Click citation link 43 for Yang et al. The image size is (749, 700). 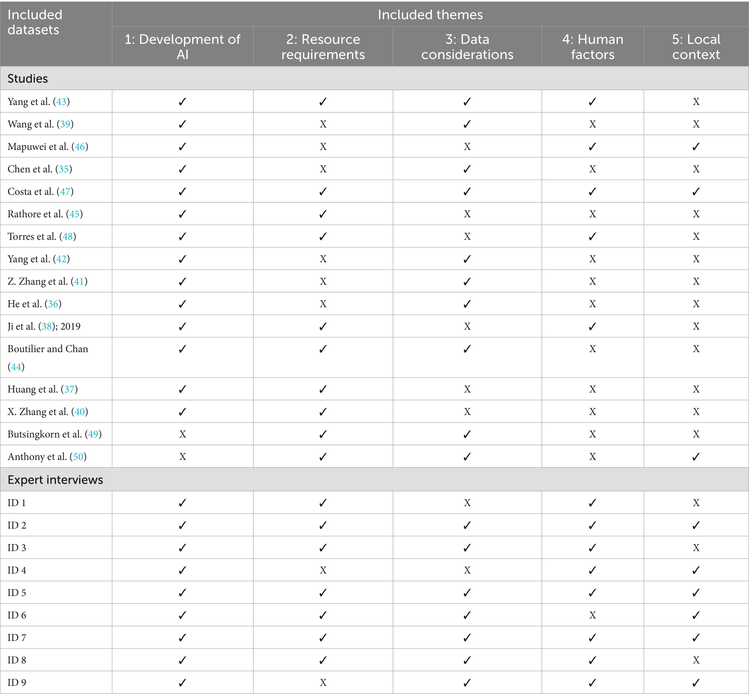62,102
